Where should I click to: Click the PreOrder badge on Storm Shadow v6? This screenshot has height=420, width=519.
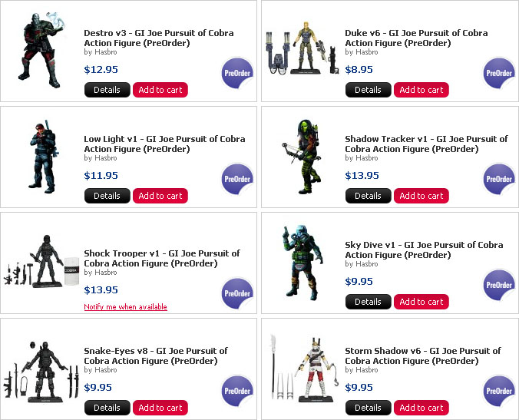(x=499, y=391)
